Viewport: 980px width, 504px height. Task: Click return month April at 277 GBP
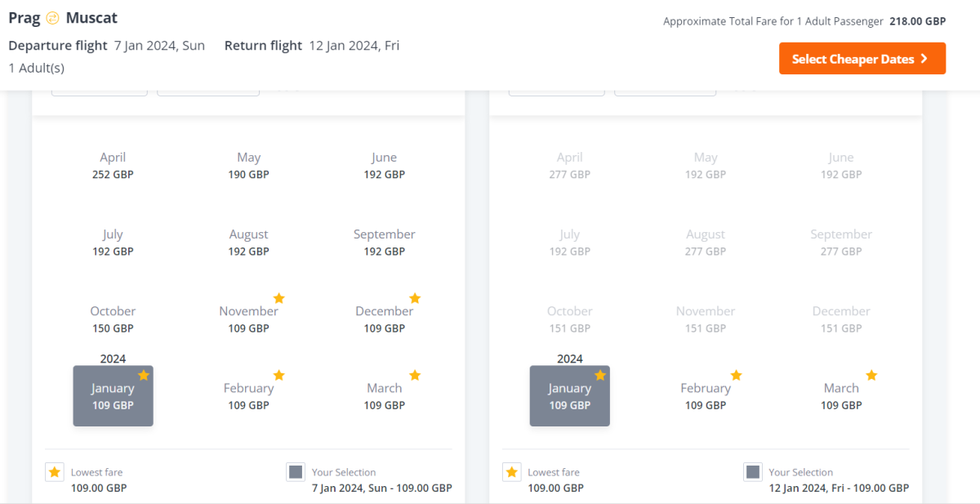pyautogui.click(x=569, y=165)
